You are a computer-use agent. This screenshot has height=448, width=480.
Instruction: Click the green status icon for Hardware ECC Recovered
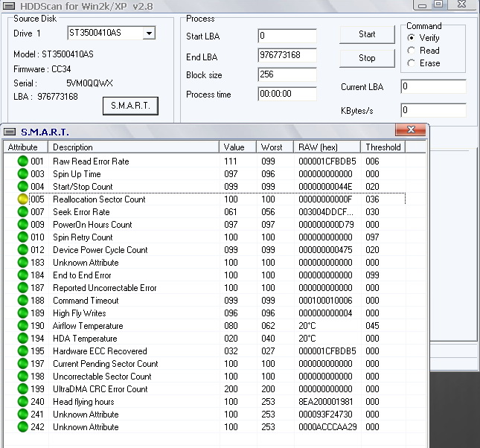(x=22, y=351)
